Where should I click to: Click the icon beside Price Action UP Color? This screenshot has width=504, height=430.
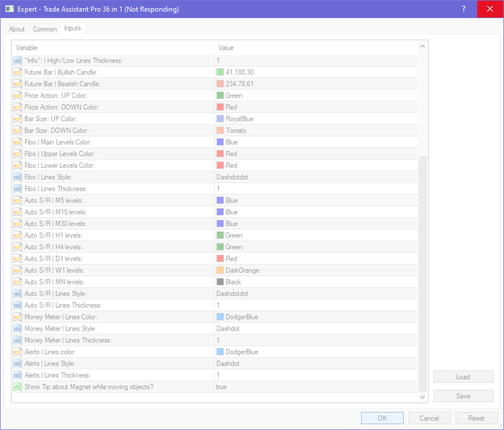click(x=17, y=96)
